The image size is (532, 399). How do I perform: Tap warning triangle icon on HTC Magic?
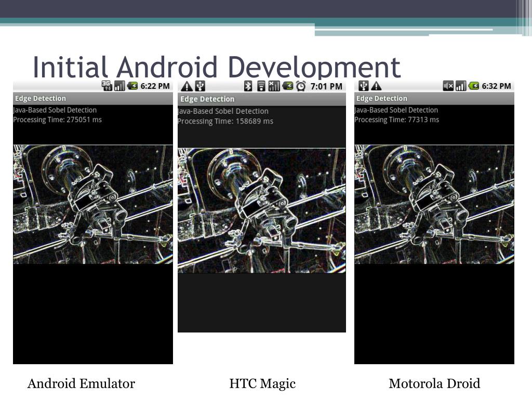(187, 87)
